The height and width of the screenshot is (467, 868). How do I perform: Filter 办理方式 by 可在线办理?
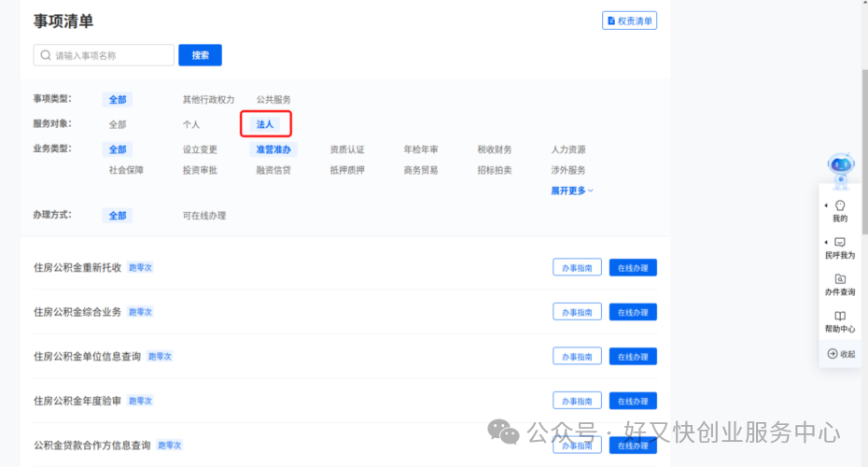(x=204, y=216)
